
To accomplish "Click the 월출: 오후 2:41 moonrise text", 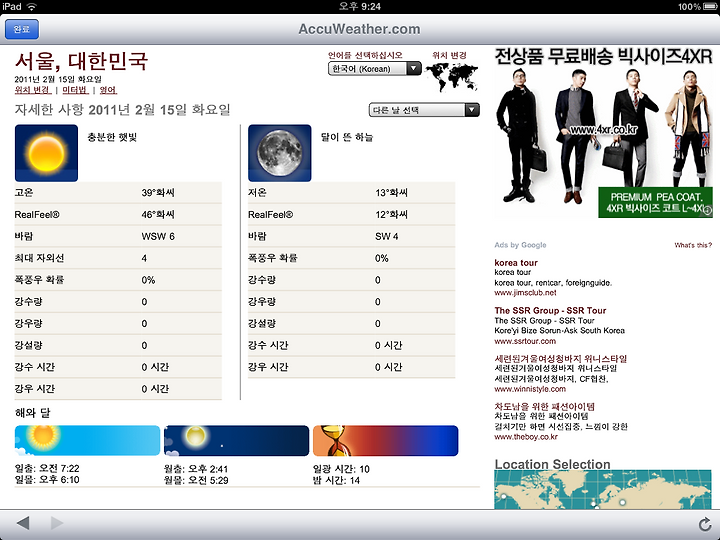I will pyautogui.click(x=196, y=469).
